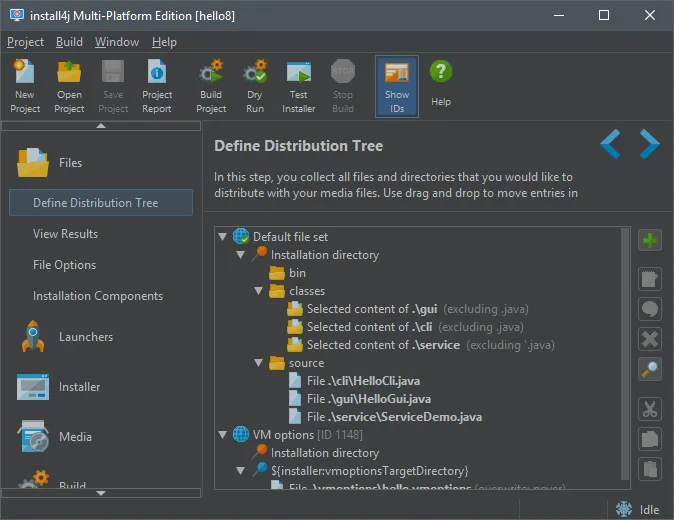Open Help from the toolbar
The height and width of the screenshot is (520, 674).
point(441,84)
